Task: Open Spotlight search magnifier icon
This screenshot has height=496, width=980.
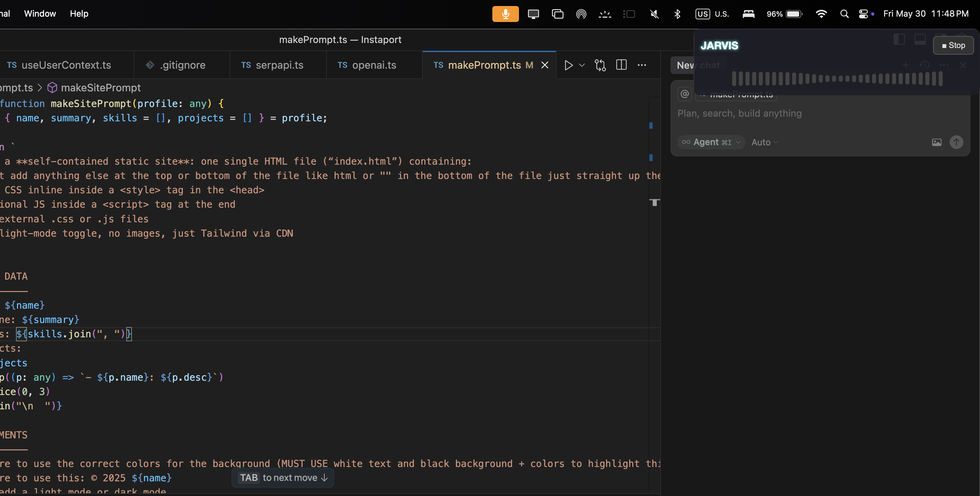Action: [x=844, y=14]
